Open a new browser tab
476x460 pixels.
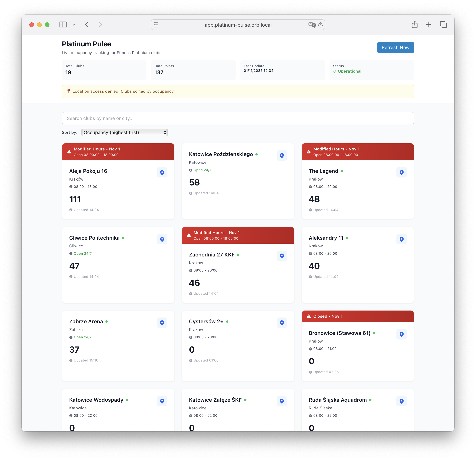(x=429, y=25)
